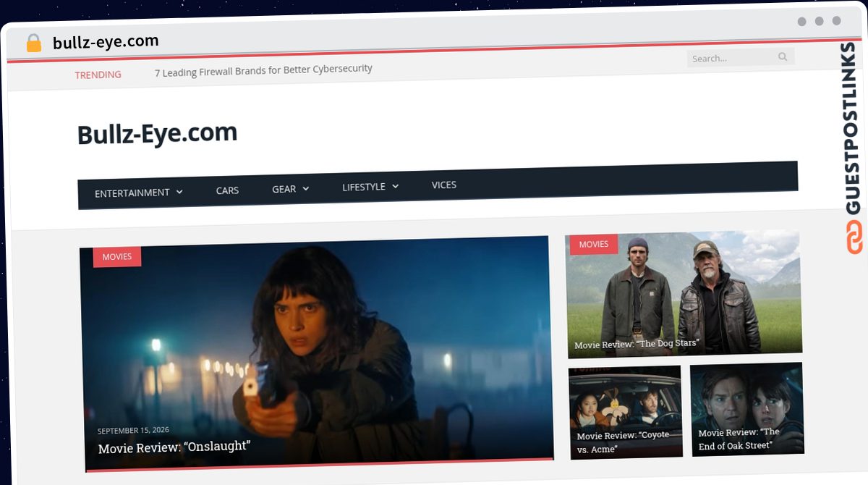Click the bullz-eye.com address bar text
The height and width of the screenshot is (485, 868).
(106, 42)
